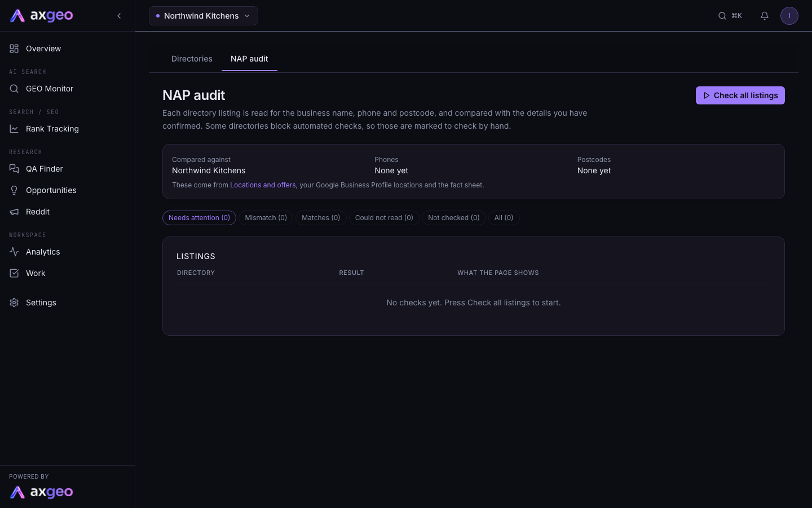This screenshot has height=508, width=812.
Task: Open the user avatar menu
Action: point(789,16)
